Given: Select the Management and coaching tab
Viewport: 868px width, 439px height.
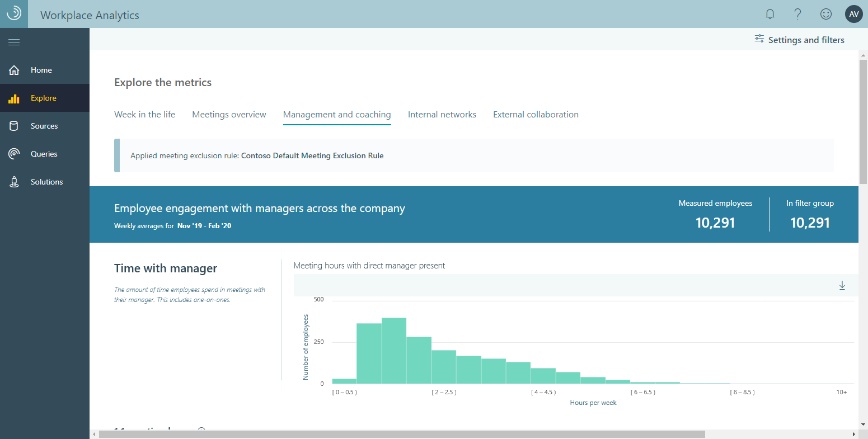Looking at the screenshot, I should pyautogui.click(x=337, y=115).
